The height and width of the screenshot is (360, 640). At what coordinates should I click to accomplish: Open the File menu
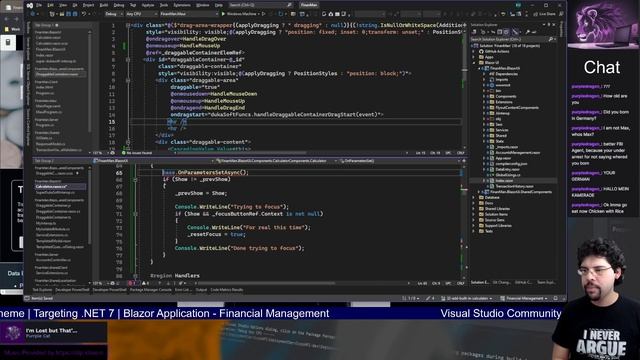point(39,5)
